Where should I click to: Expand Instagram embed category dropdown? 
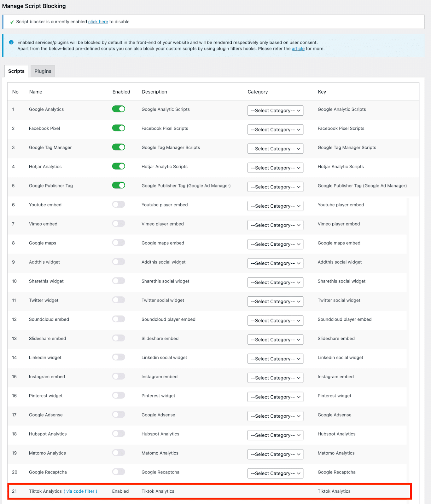[275, 378]
